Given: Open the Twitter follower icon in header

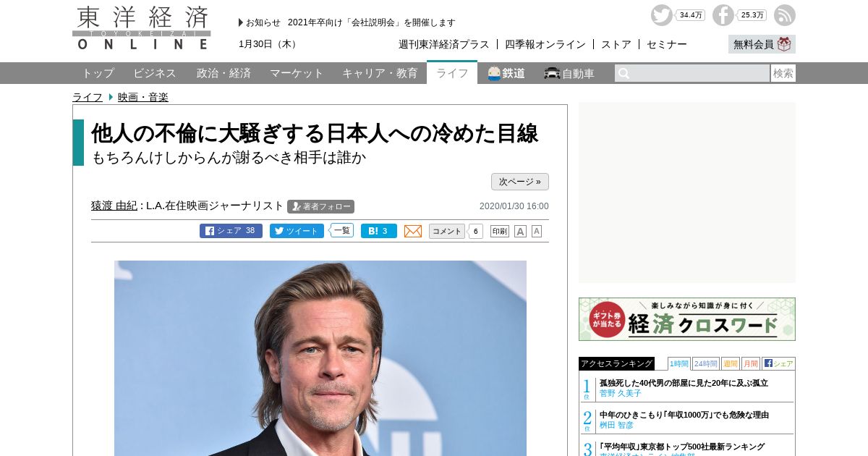Looking at the screenshot, I should (661, 15).
